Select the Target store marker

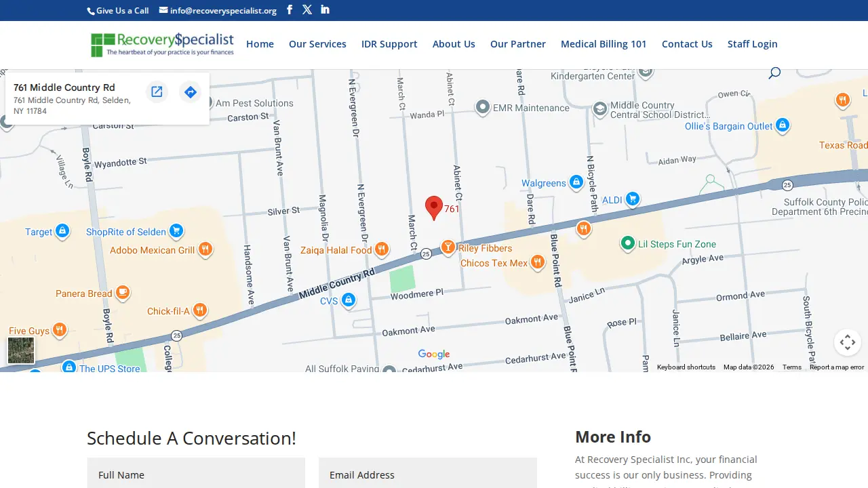[x=62, y=231]
